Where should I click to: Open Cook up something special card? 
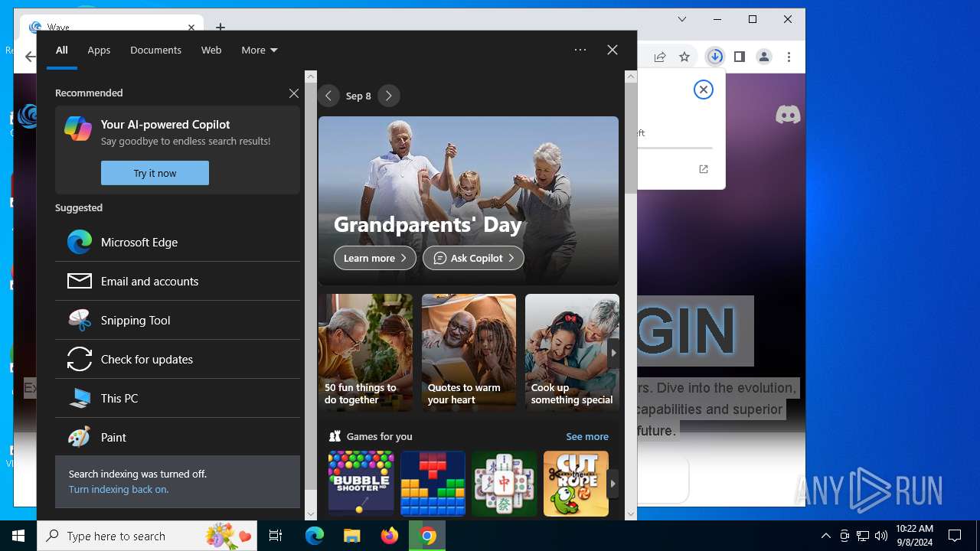click(572, 353)
